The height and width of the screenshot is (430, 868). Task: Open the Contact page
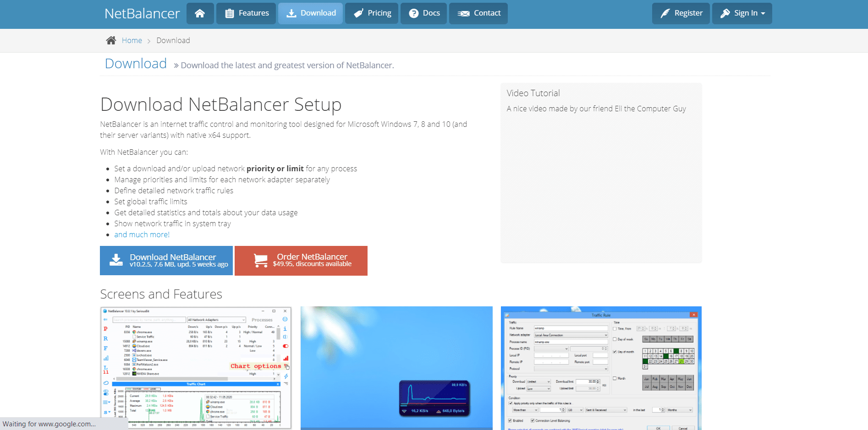point(478,13)
